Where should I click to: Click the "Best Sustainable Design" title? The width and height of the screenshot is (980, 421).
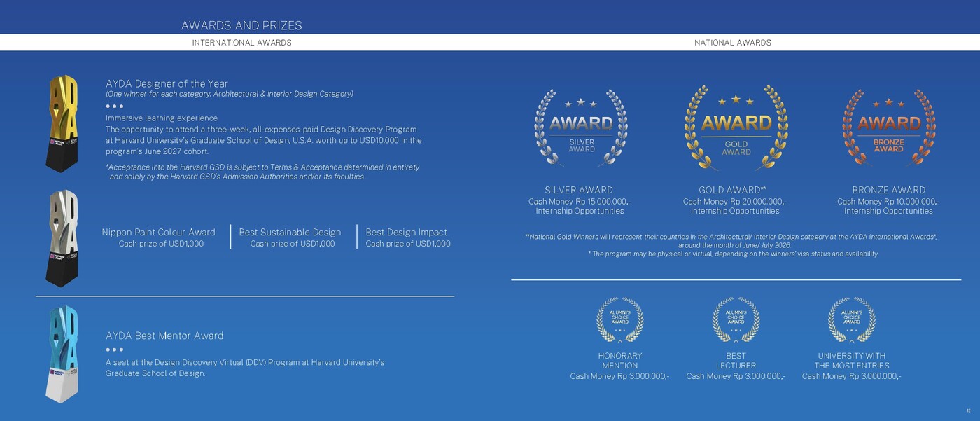(x=290, y=233)
